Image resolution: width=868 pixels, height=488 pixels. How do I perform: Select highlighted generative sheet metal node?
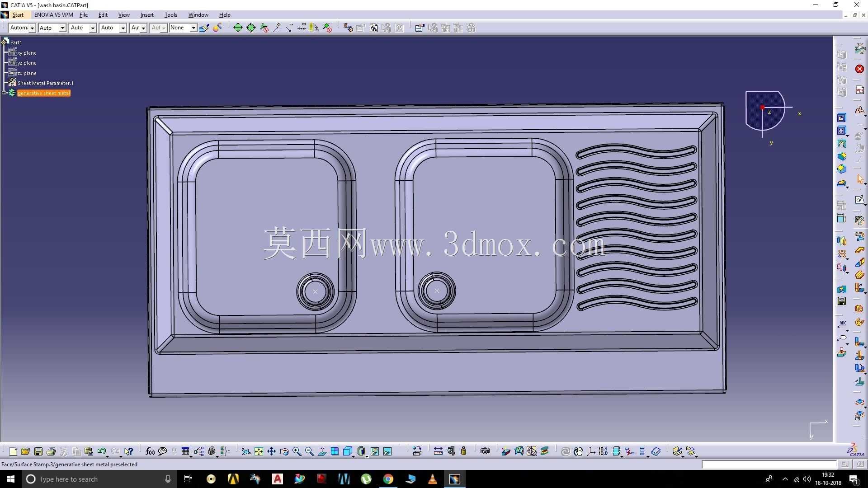(44, 93)
